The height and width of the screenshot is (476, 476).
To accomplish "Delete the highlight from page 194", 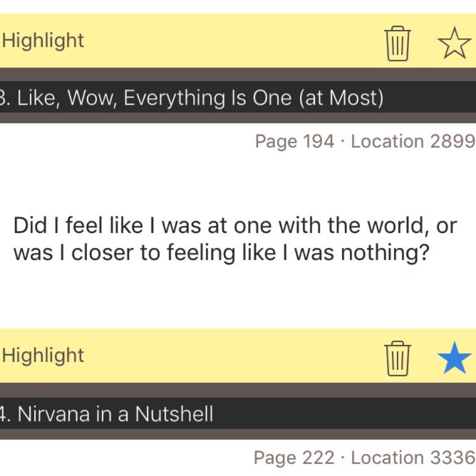I will [x=398, y=43].
